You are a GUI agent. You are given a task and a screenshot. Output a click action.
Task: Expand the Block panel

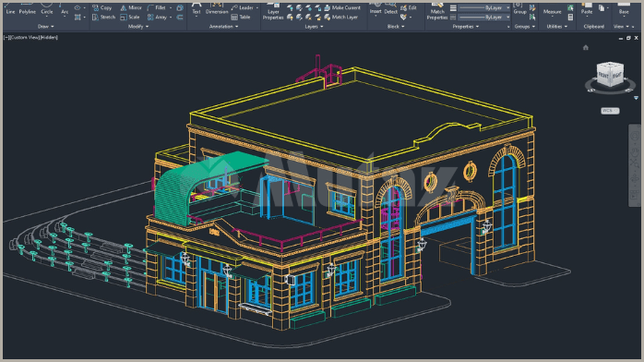point(396,26)
